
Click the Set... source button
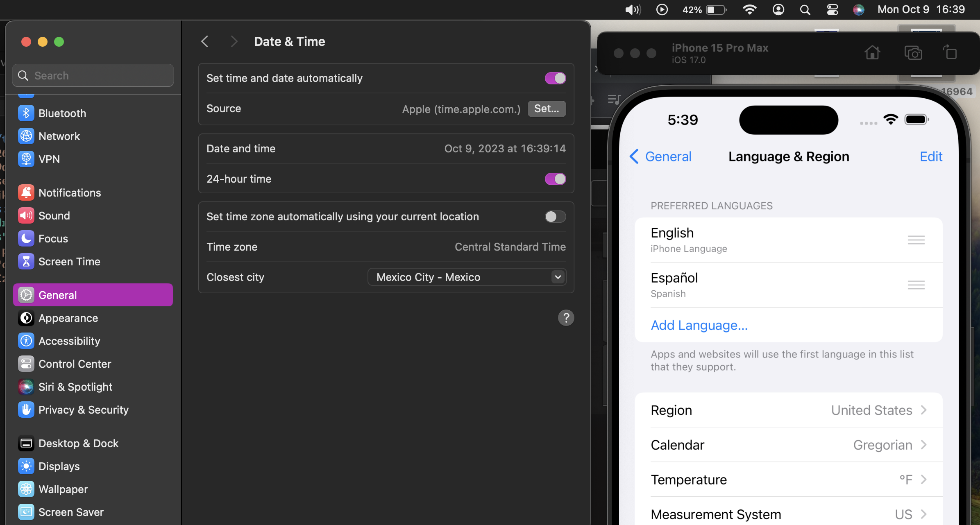click(x=547, y=109)
